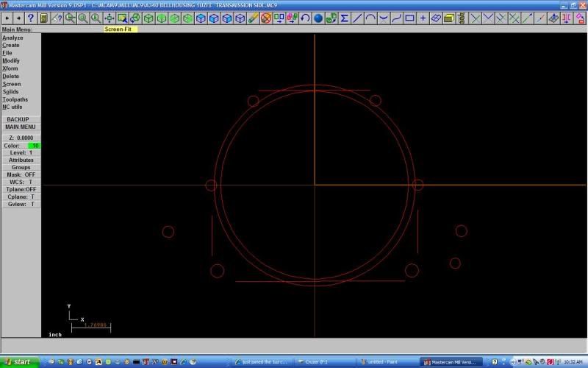Select the Create Point plus icon

[423, 18]
